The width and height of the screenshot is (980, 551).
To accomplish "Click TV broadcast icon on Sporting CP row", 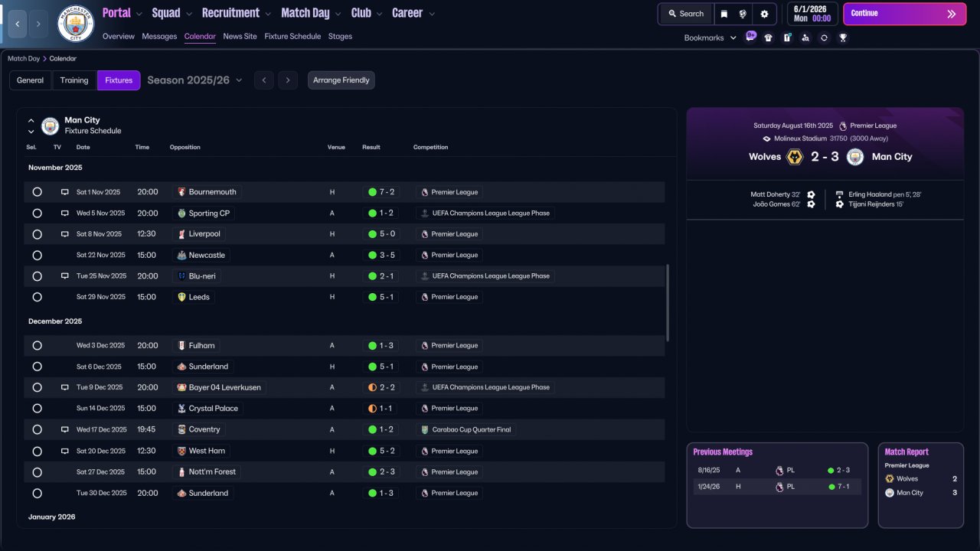I will pyautogui.click(x=65, y=214).
